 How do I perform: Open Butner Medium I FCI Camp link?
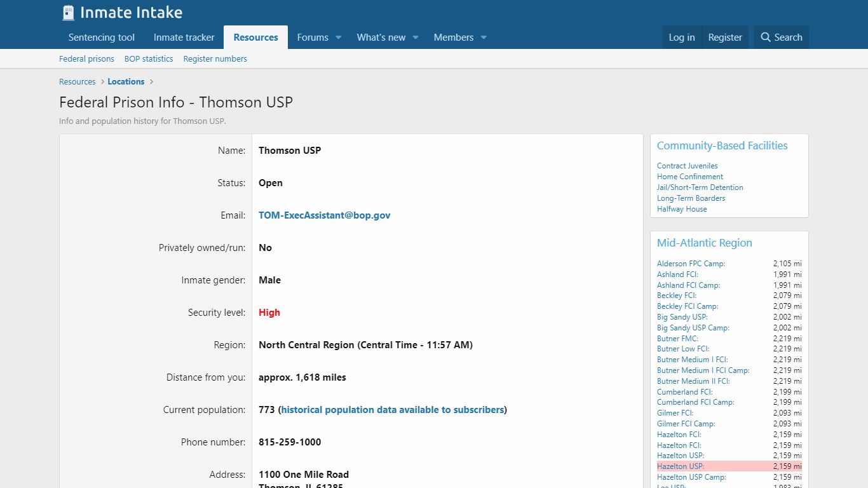703,370
